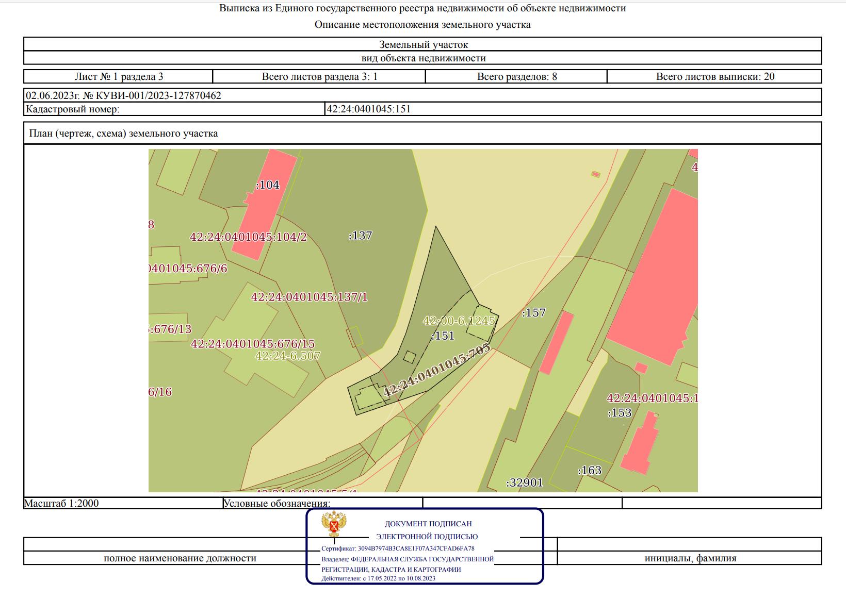
Task: Select cadastral number value 42:24:0401045:151
Action: pyautogui.click(x=369, y=109)
